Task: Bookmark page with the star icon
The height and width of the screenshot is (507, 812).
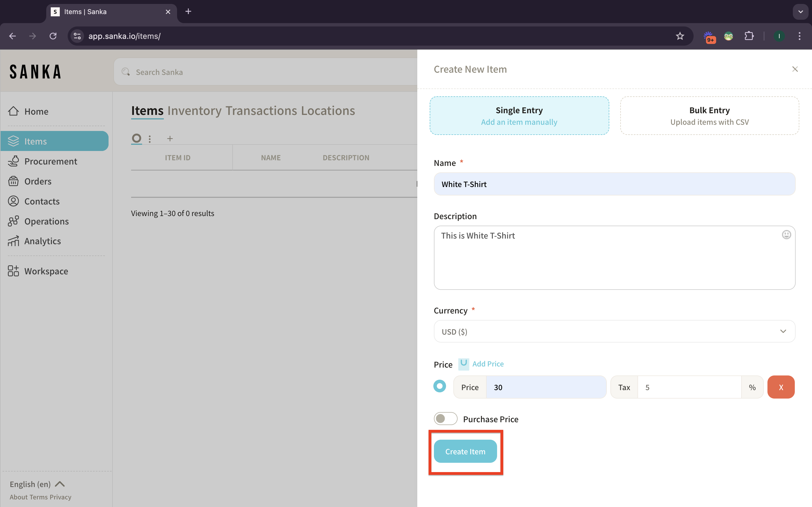Action: point(680,36)
